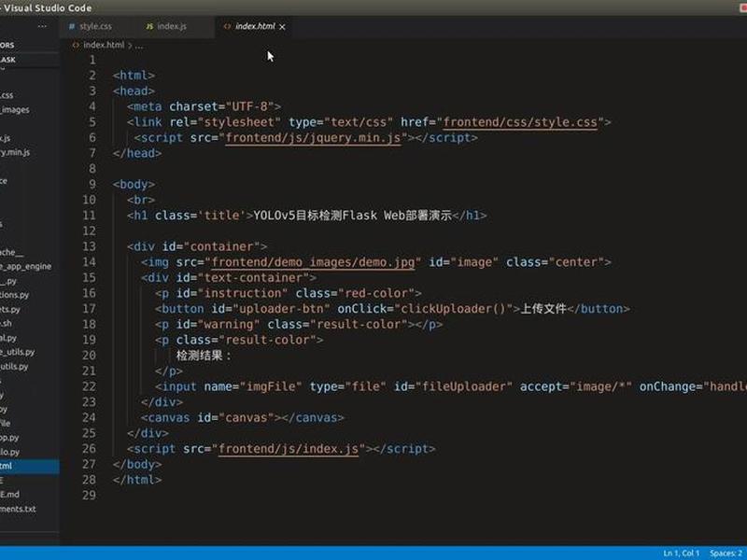Place cursor on 'fileUploader' id value
The image size is (747, 560).
[464, 386]
